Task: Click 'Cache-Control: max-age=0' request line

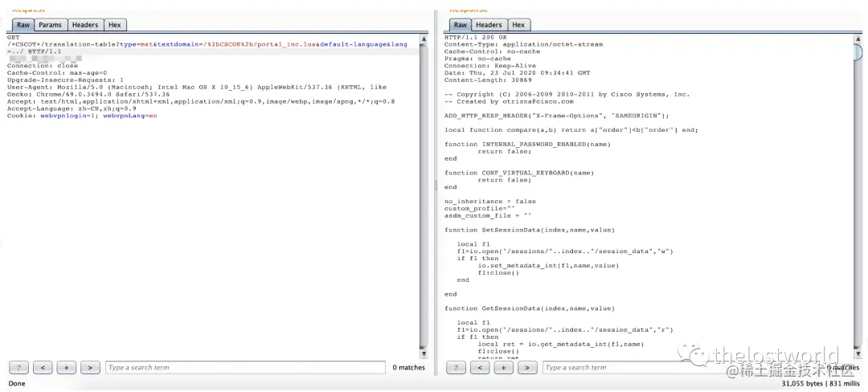Action: coord(57,73)
